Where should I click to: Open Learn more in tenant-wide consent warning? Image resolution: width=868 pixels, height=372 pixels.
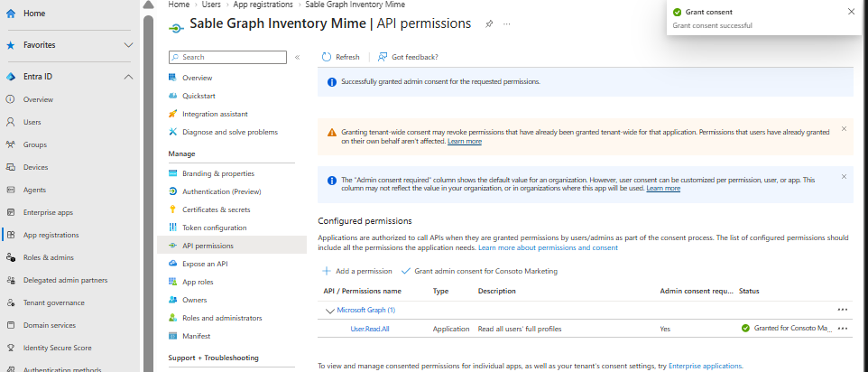click(x=465, y=142)
